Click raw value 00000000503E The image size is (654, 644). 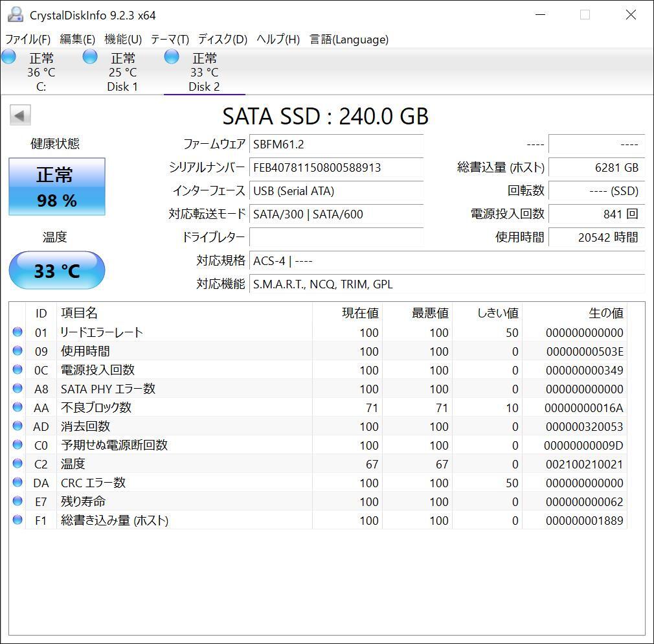coord(585,351)
